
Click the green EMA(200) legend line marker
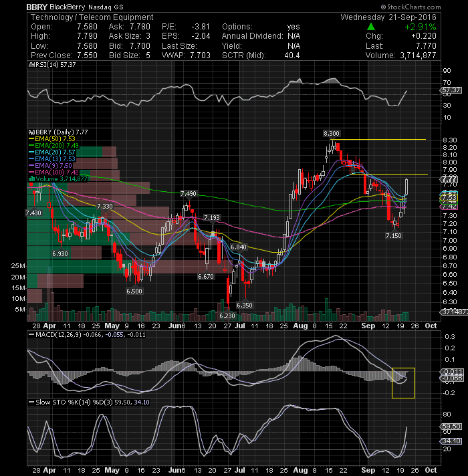tap(31, 146)
